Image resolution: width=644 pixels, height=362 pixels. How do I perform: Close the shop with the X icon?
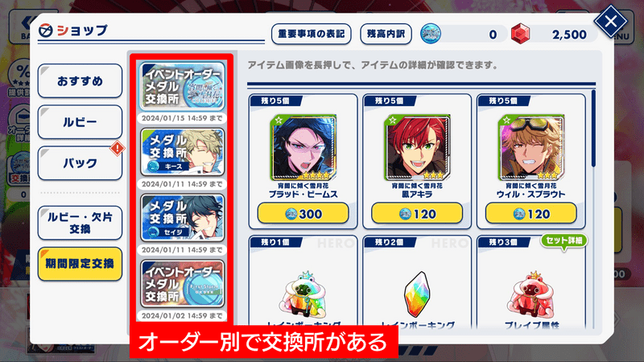pos(610,21)
